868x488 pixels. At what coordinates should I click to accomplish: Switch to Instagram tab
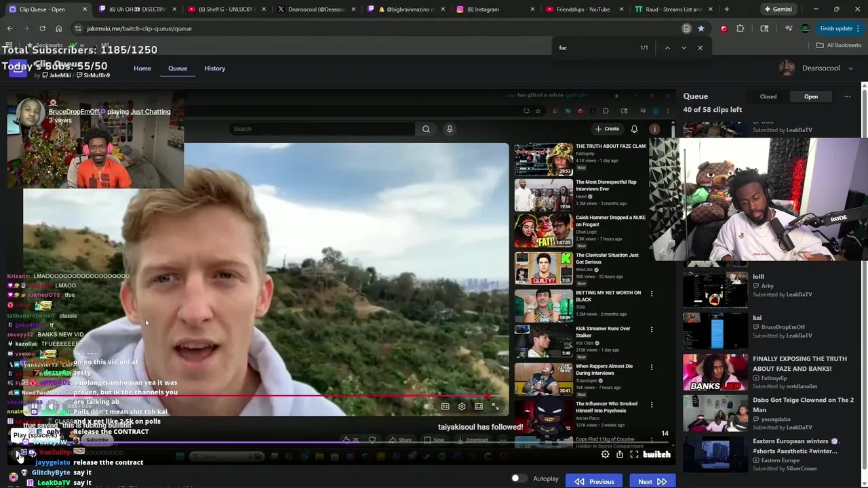494,9
